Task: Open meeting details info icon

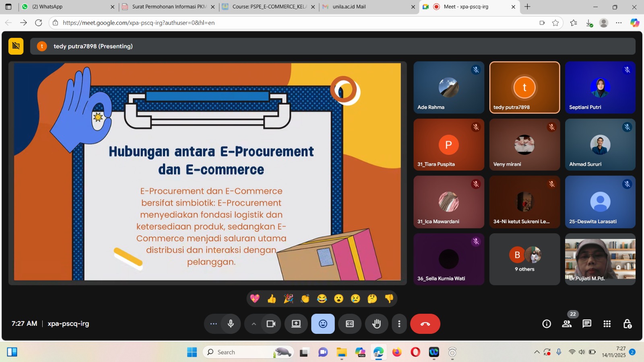Action: [x=547, y=324]
